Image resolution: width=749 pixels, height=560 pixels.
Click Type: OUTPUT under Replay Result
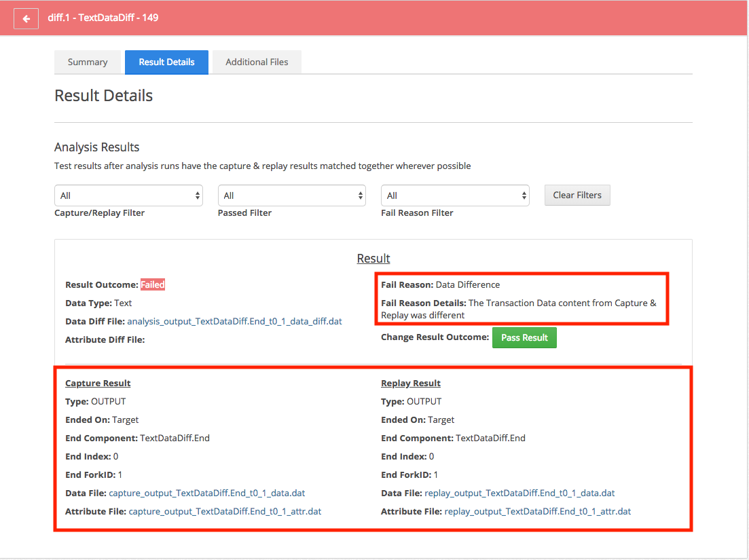pyautogui.click(x=412, y=401)
